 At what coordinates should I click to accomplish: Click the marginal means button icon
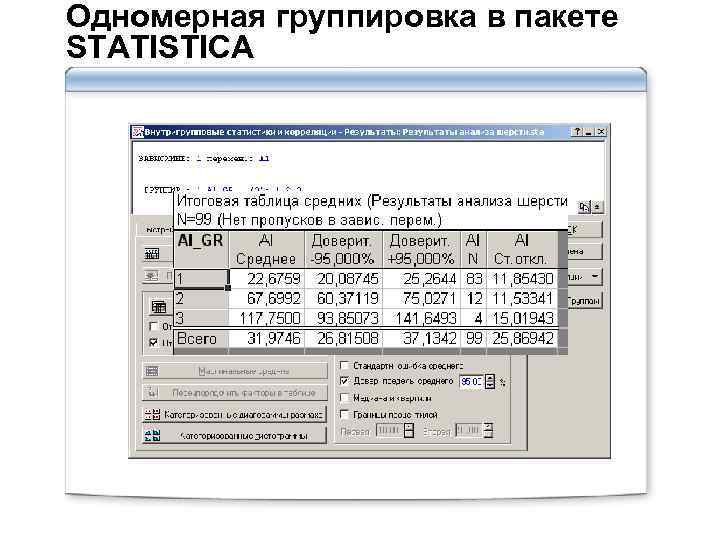coord(152,371)
